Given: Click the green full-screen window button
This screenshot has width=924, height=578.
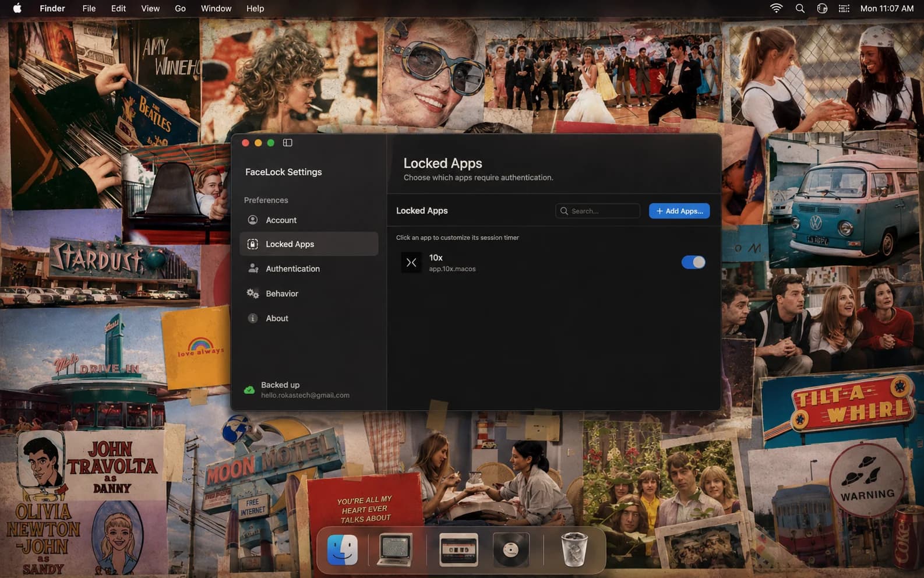Looking at the screenshot, I should pos(271,143).
